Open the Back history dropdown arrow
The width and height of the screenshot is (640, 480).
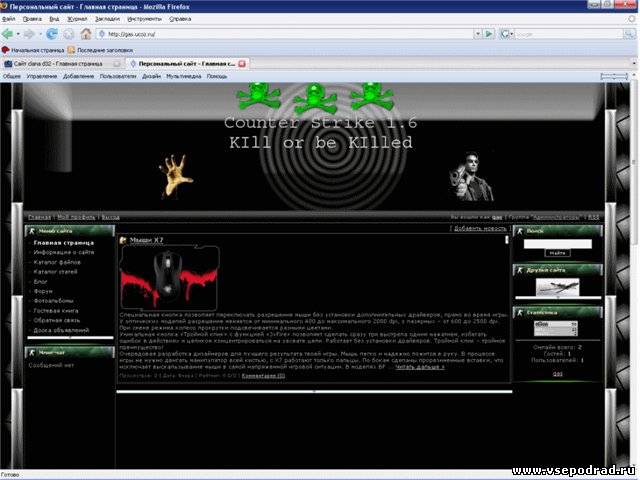click(x=18, y=34)
